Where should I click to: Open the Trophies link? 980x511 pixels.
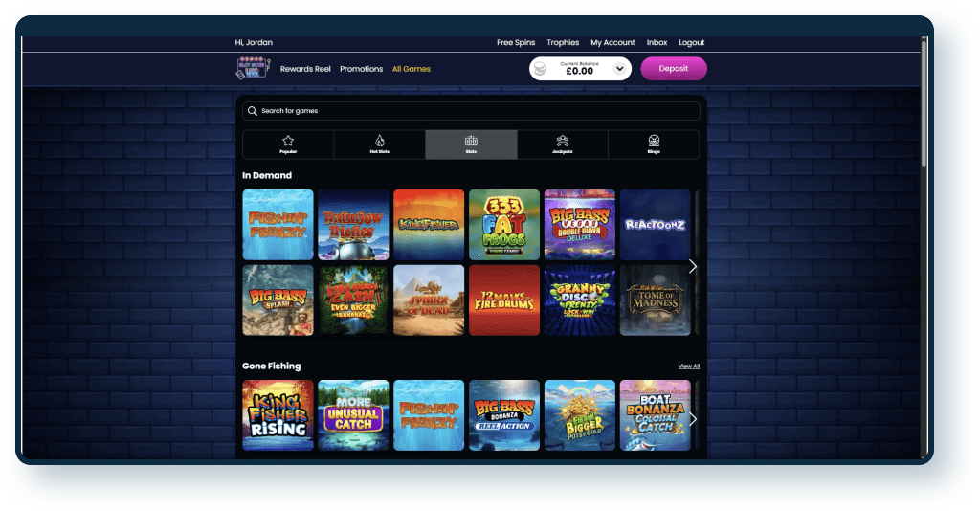coord(563,42)
